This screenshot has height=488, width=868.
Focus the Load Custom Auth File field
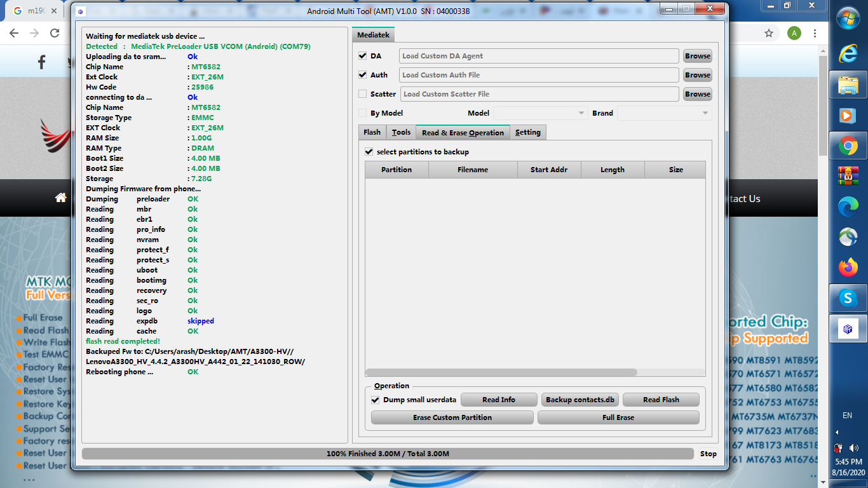click(x=539, y=75)
